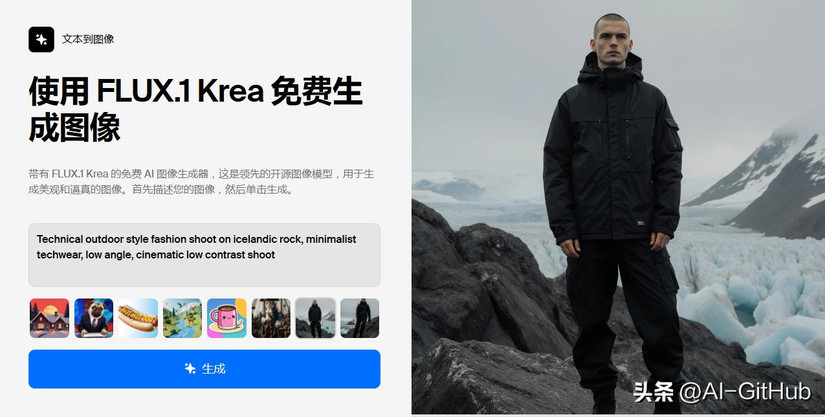Click the description paragraph under the heading
This screenshot has height=417, width=825.
coord(201,181)
